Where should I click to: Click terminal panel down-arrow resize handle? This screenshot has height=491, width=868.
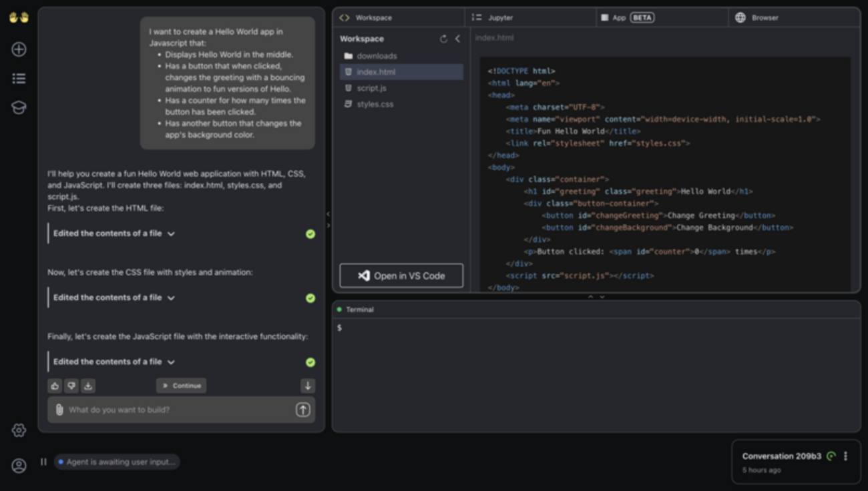pos(602,297)
